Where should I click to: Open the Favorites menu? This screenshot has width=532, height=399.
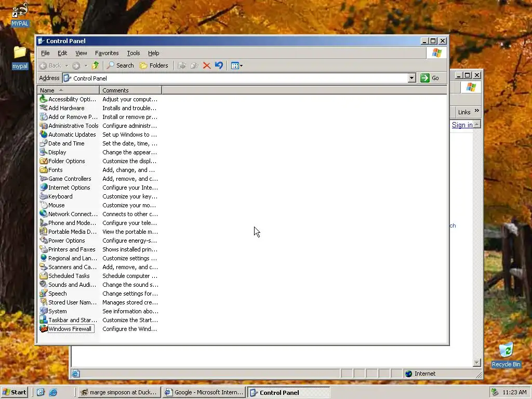pos(107,53)
